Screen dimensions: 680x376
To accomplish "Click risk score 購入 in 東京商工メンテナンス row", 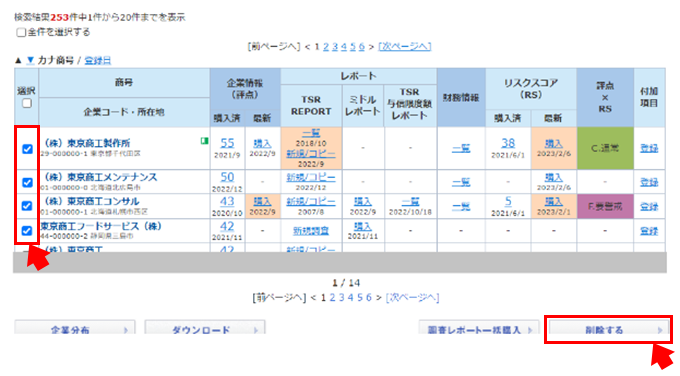I will 553,177.
